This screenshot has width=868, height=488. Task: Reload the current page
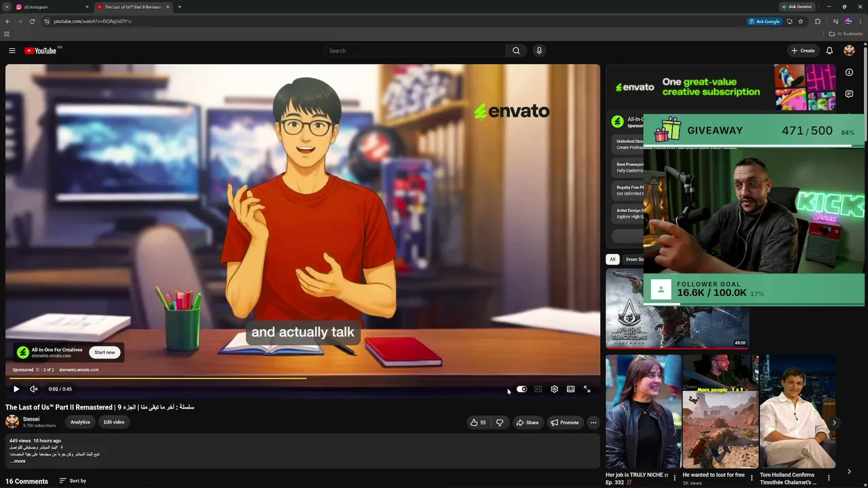point(32,21)
